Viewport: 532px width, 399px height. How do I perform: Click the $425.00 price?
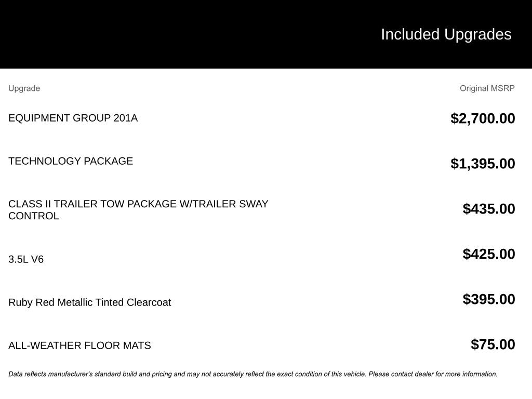pos(489,254)
